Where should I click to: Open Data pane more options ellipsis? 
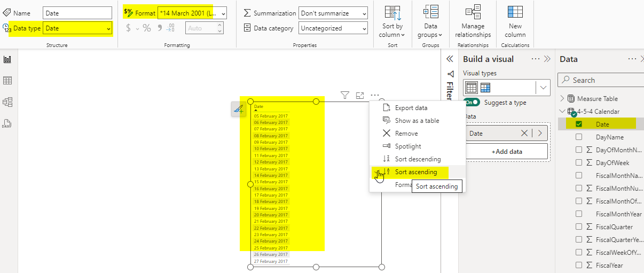(x=632, y=59)
